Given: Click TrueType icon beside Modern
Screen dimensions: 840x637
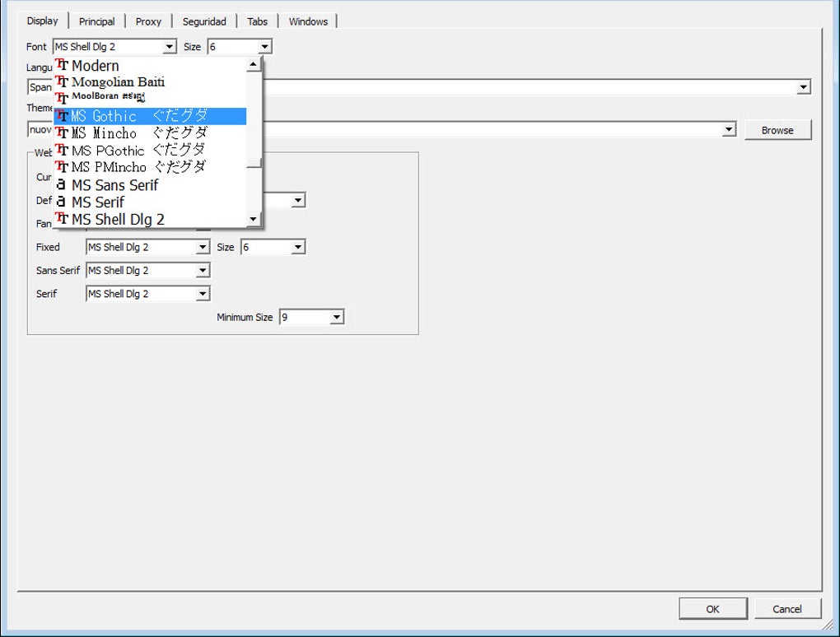Looking at the screenshot, I should point(62,65).
